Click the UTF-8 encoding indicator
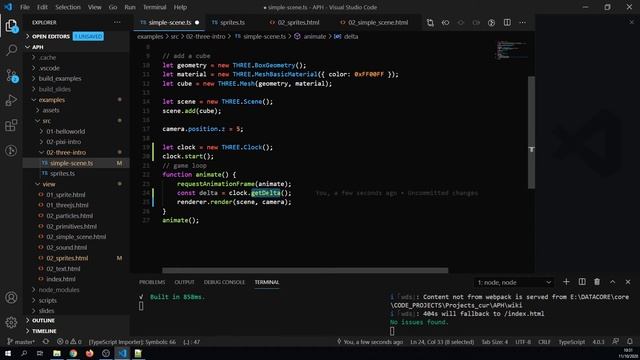 coord(523,342)
